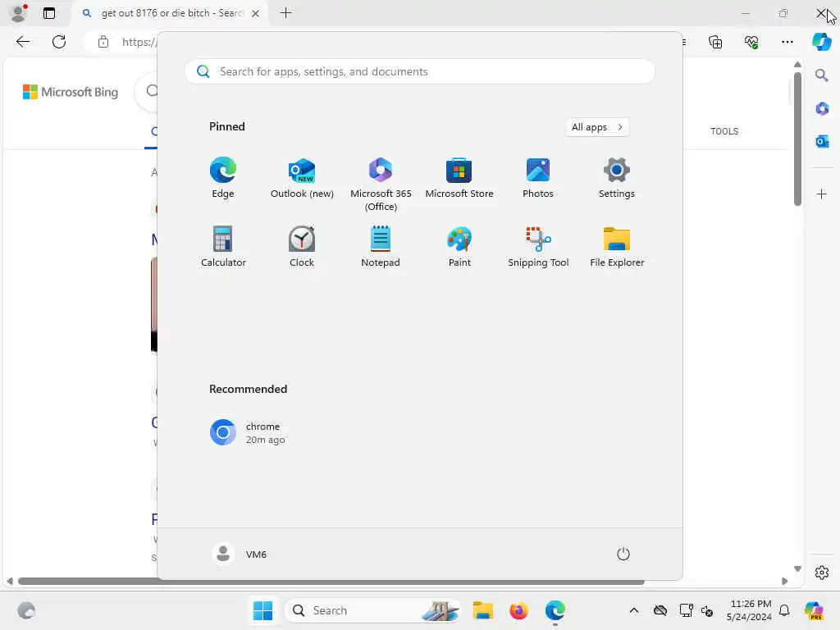Refresh the Edge page

tap(59, 42)
